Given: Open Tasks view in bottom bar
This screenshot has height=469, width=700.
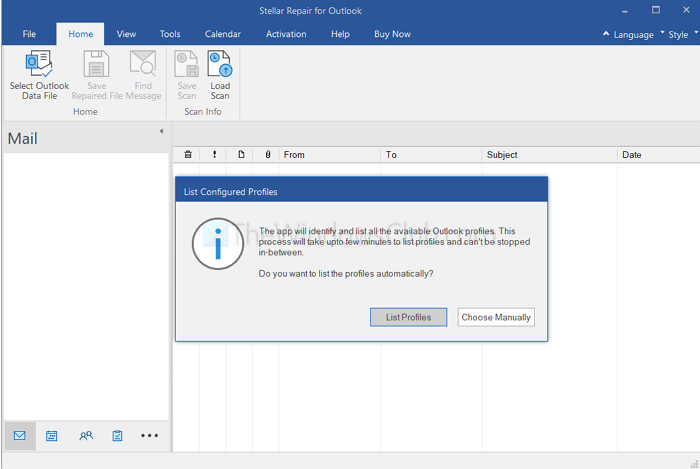Looking at the screenshot, I should pyautogui.click(x=117, y=436).
